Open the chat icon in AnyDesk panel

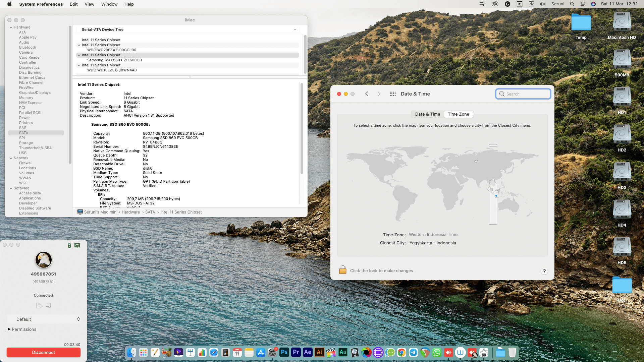[48, 305]
